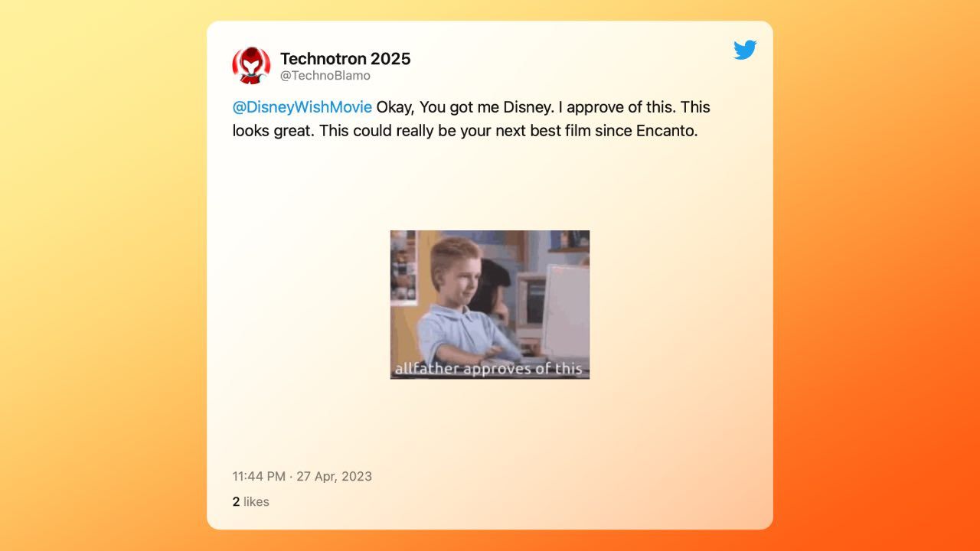Click the empty white card area below the GIF

(490, 421)
